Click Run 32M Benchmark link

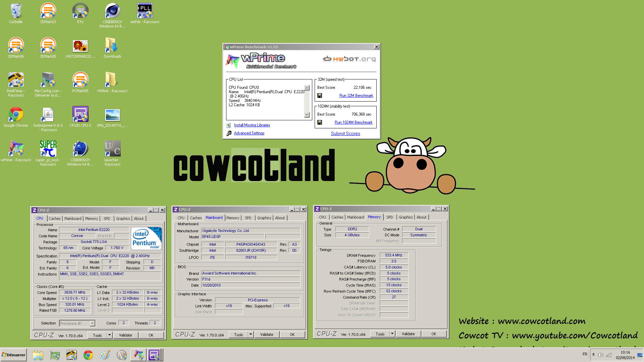coord(356,96)
